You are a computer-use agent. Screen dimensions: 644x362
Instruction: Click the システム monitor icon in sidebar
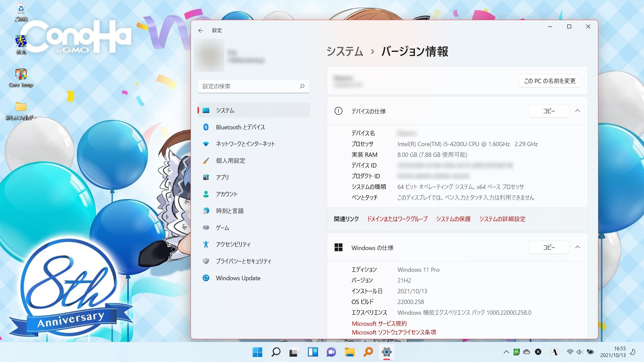coord(206,110)
